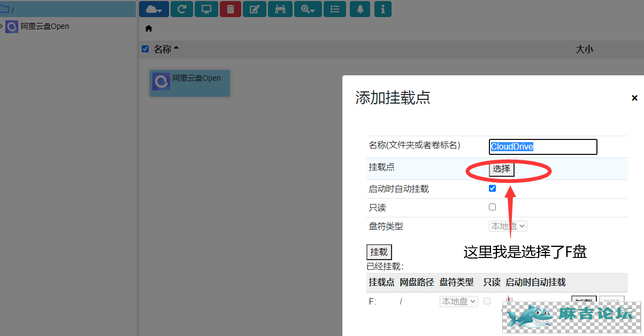Click the 大小 column header
This screenshot has height=336, width=644.
point(584,50)
